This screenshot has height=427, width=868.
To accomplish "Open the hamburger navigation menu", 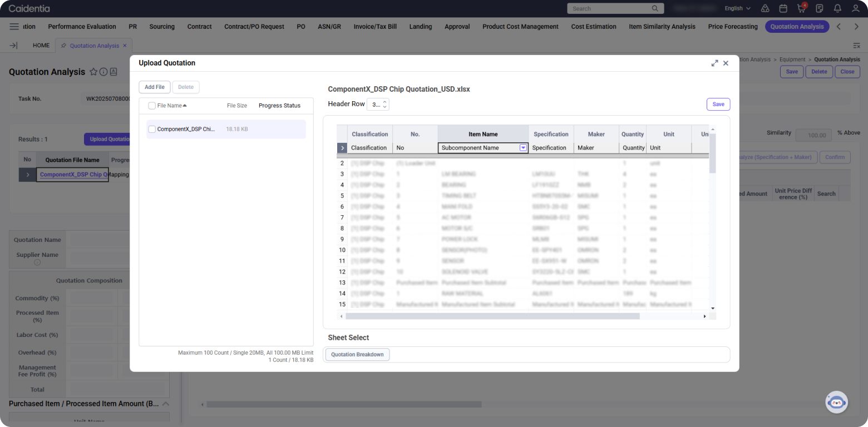I will 14,27.
